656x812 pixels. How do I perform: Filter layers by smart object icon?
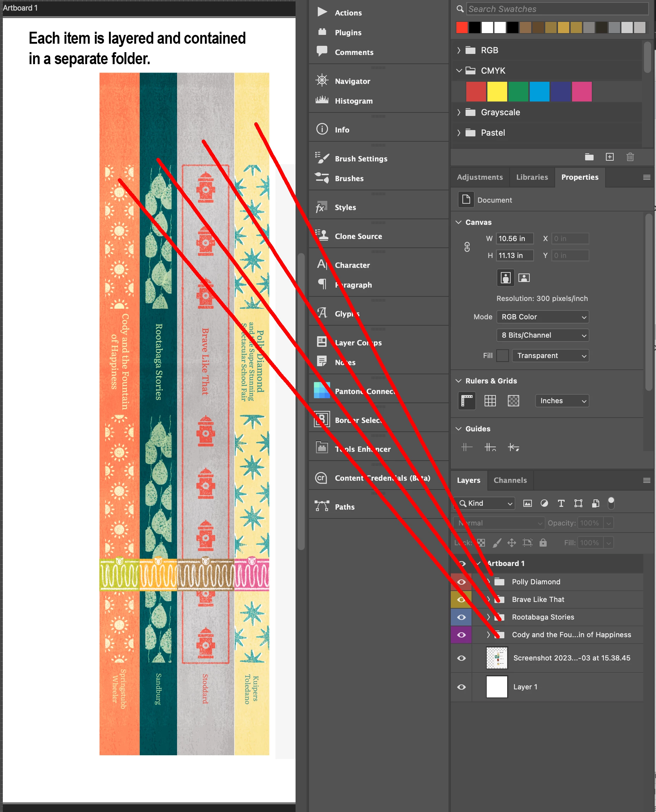coord(596,503)
